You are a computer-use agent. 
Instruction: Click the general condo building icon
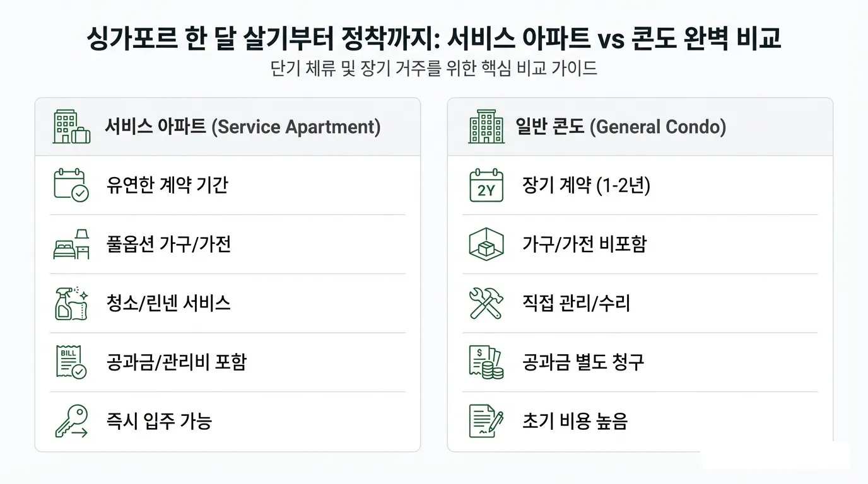(486, 127)
